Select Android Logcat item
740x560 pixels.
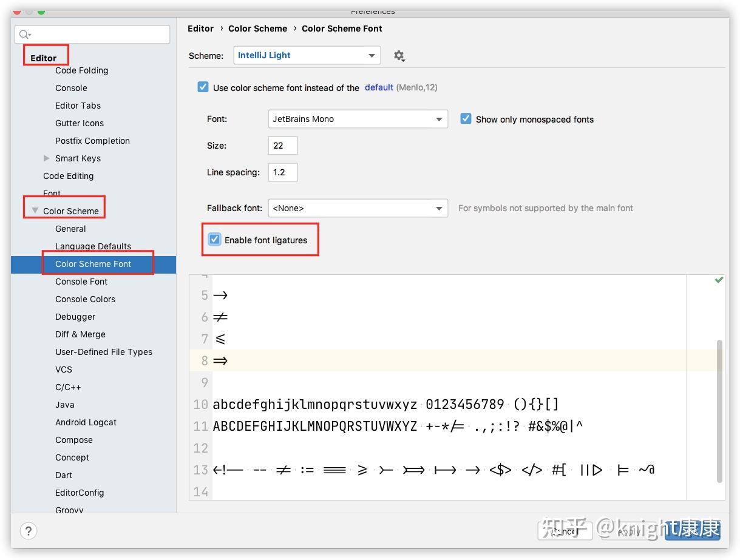click(x=86, y=422)
